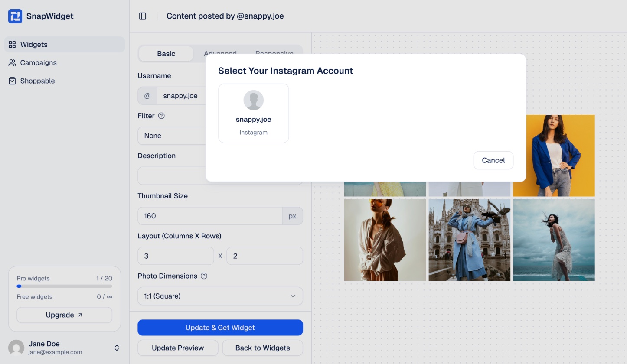Click snappy.joe profile avatar in dialog
Viewport: 627px width, 364px height.
tap(254, 100)
